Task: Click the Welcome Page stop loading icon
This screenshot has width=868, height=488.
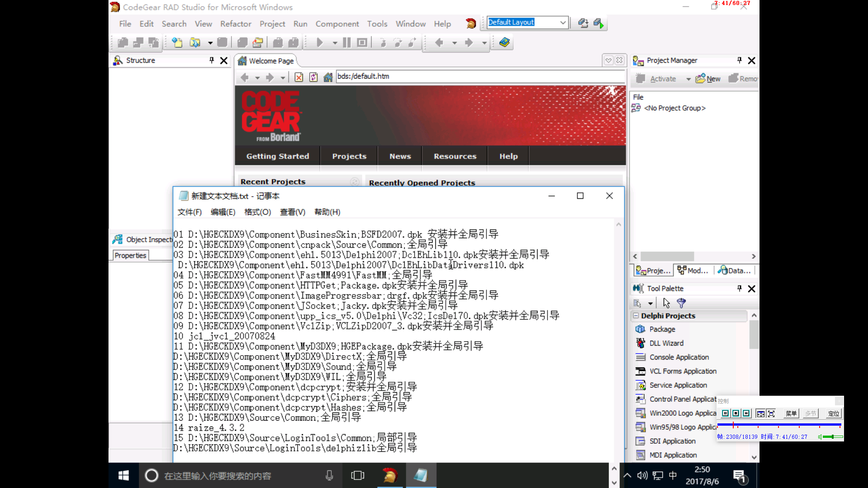Action: point(299,77)
